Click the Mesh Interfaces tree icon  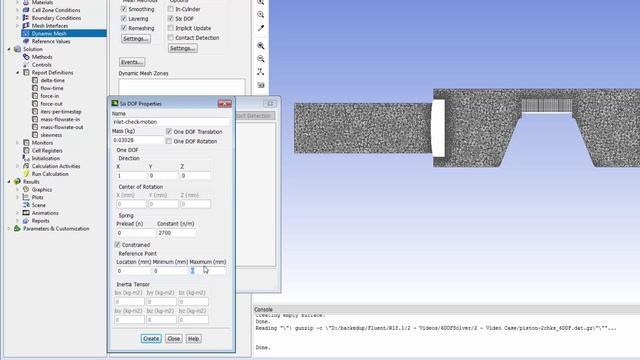tap(26, 25)
